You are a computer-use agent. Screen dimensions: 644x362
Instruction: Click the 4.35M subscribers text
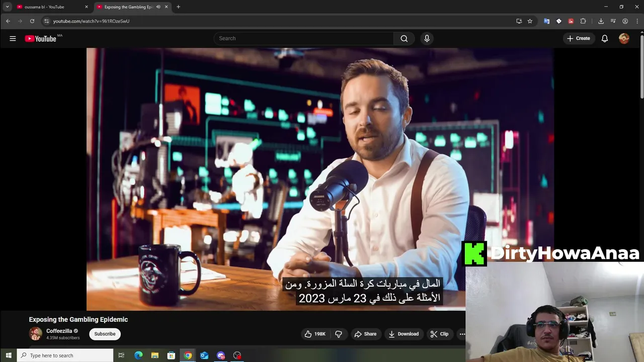point(63,338)
